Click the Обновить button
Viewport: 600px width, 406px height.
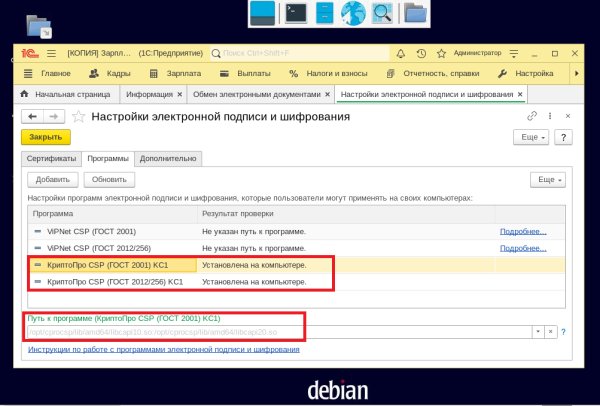[x=109, y=179]
